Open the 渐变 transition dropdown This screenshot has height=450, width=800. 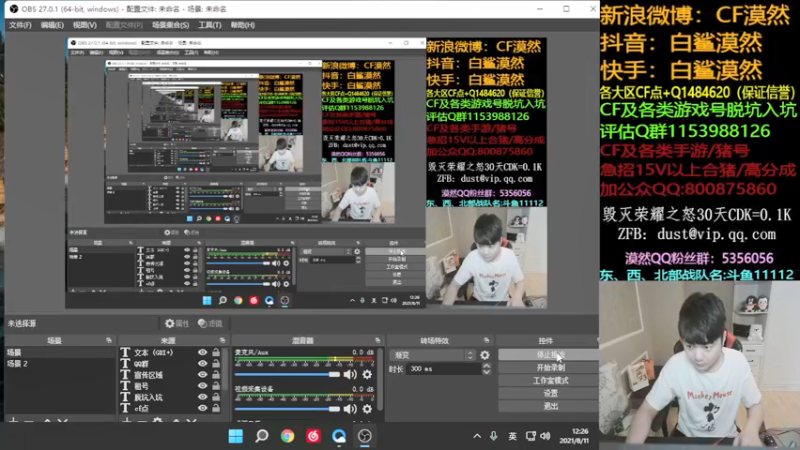tap(433, 355)
